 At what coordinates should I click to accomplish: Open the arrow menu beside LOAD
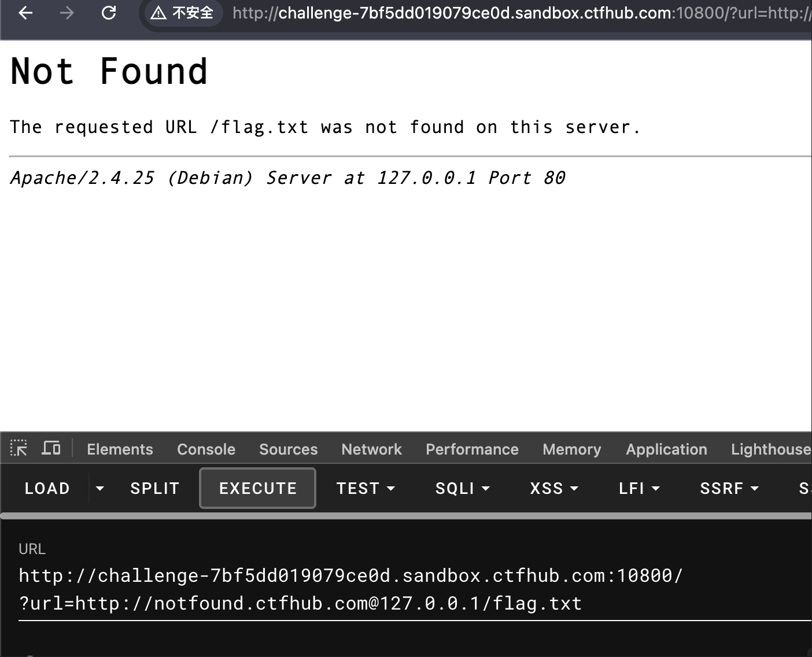pos(100,489)
